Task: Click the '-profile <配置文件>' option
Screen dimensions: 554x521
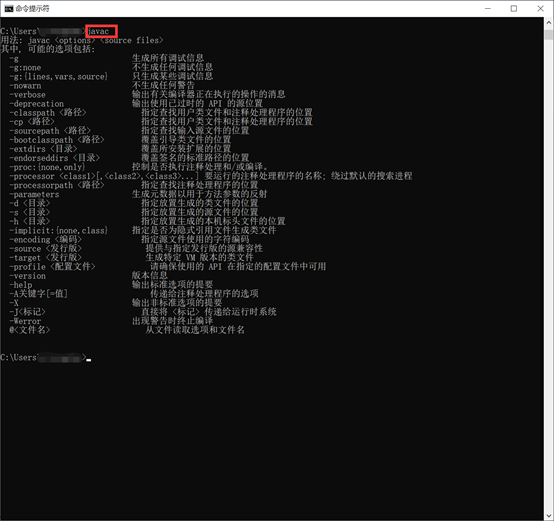Action: [x=52, y=267]
